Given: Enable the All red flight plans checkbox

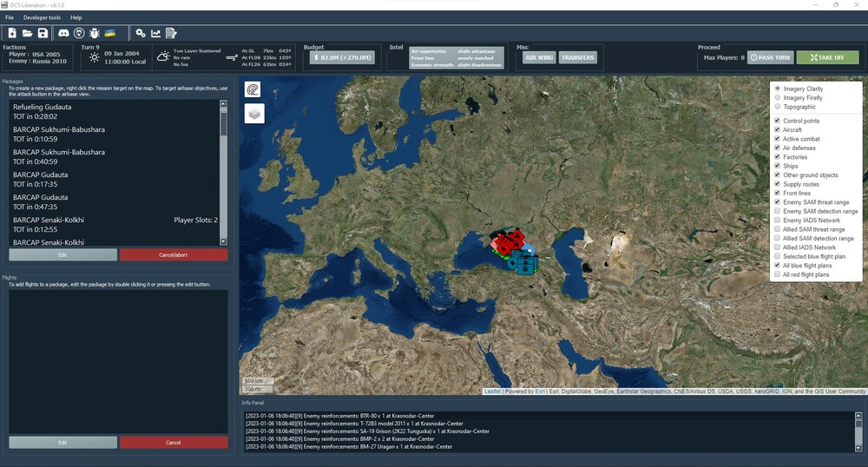Looking at the screenshot, I should coord(778,274).
